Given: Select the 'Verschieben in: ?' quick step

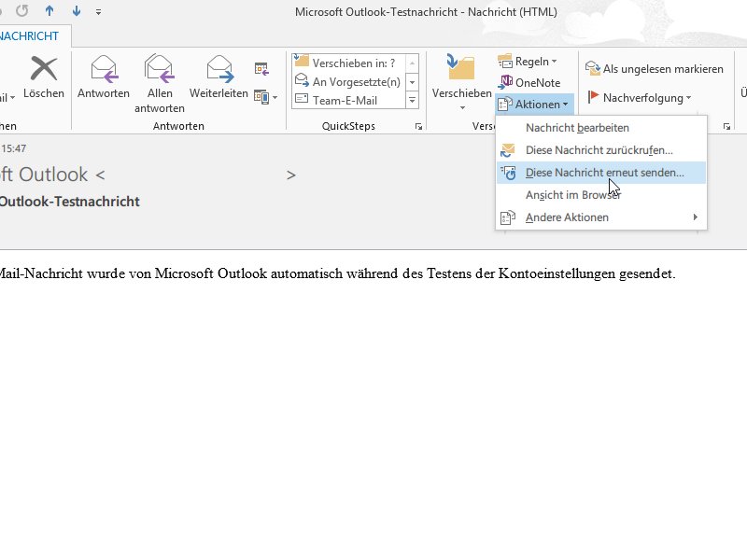Looking at the screenshot, I should [x=348, y=63].
